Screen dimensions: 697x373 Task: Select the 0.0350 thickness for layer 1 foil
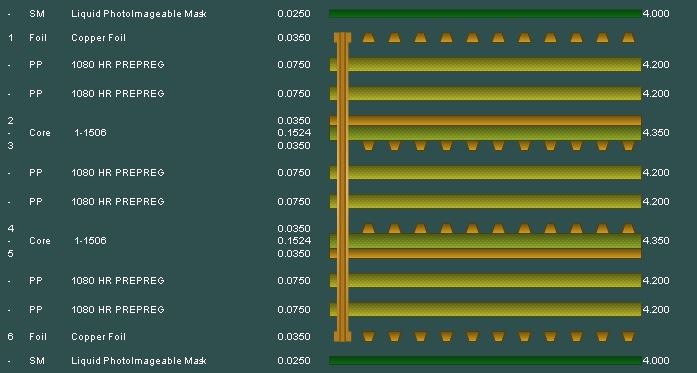click(294, 38)
